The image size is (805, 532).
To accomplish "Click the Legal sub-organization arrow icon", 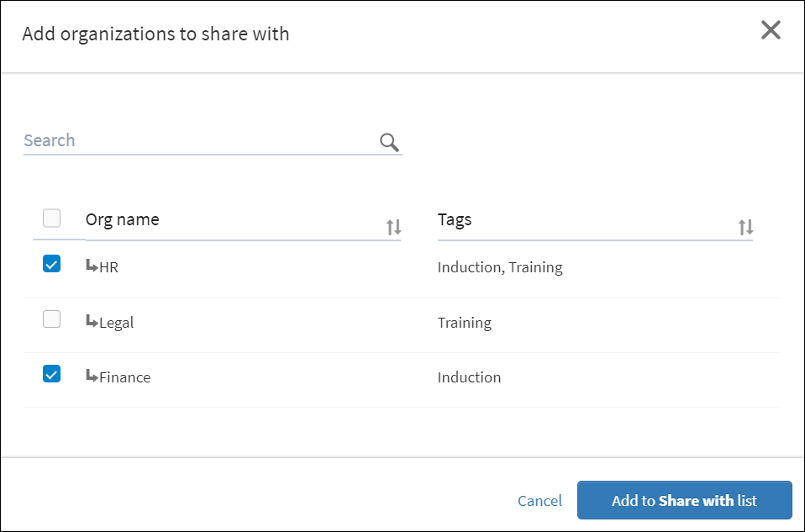I will click(92, 321).
